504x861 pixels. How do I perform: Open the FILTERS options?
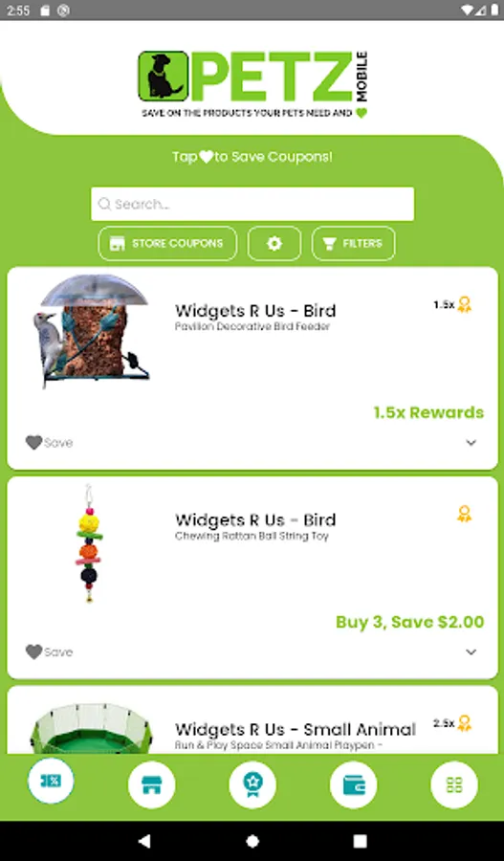click(x=354, y=243)
